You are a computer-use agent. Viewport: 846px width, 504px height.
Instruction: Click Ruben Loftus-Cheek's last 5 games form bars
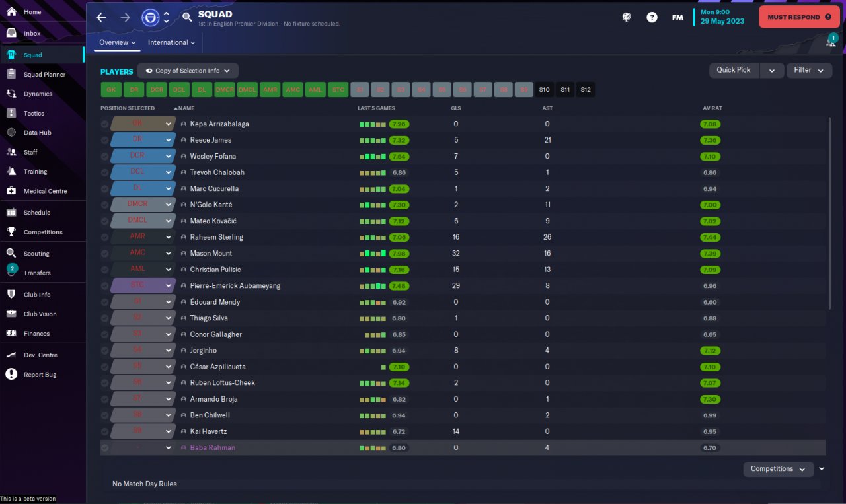point(373,383)
